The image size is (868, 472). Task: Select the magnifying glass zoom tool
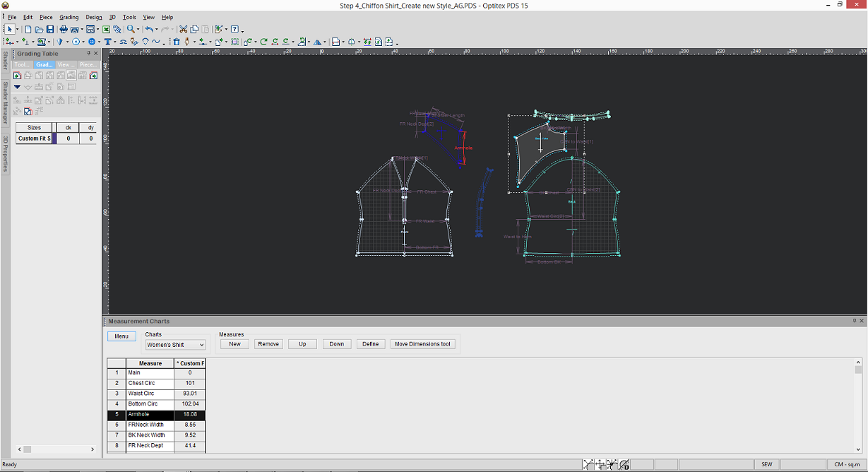[x=131, y=29]
